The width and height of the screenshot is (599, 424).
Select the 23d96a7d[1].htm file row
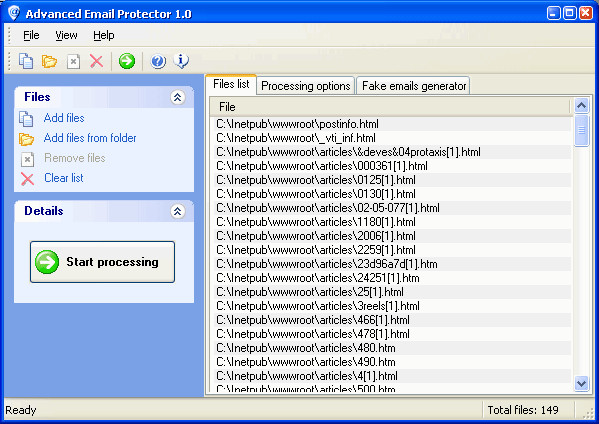(392, 264)
